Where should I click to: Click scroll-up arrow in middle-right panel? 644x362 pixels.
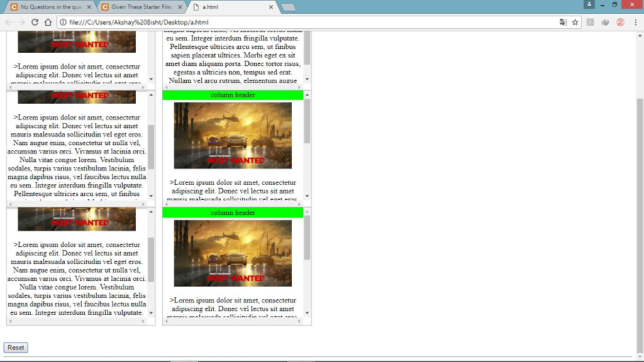tap(307, 95)
